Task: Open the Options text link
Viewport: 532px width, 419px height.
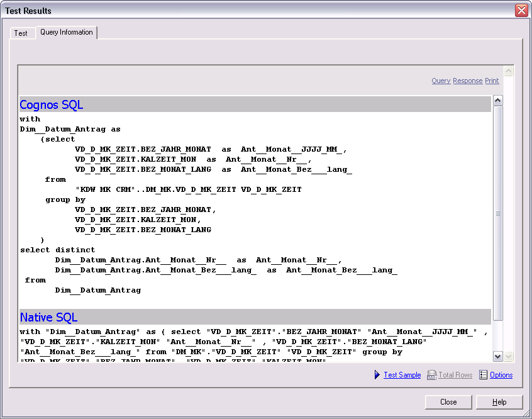Action: tap(501, 375)
